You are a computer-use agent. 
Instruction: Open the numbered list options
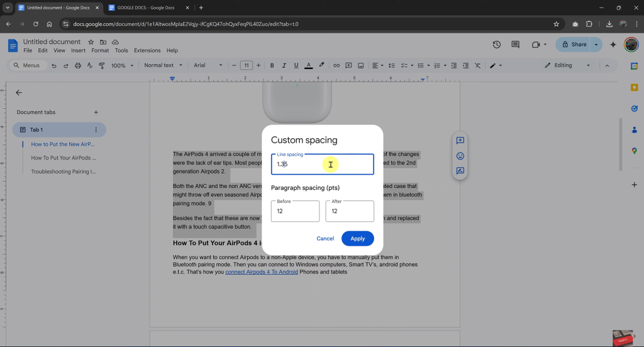tap(440, 66)
